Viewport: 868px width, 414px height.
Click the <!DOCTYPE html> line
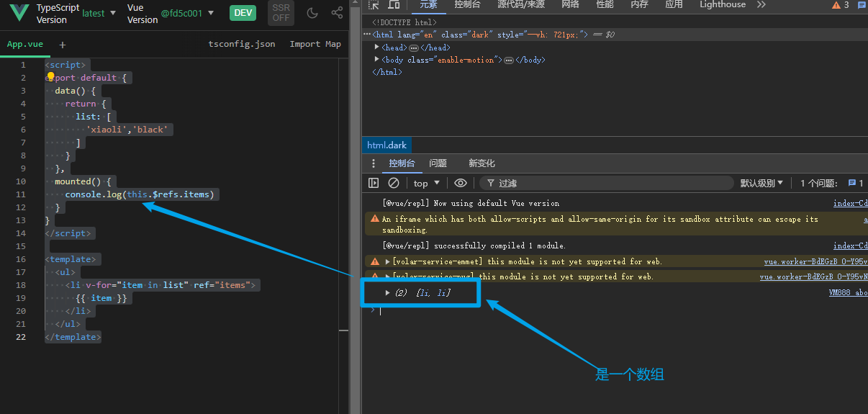point(404,23)
